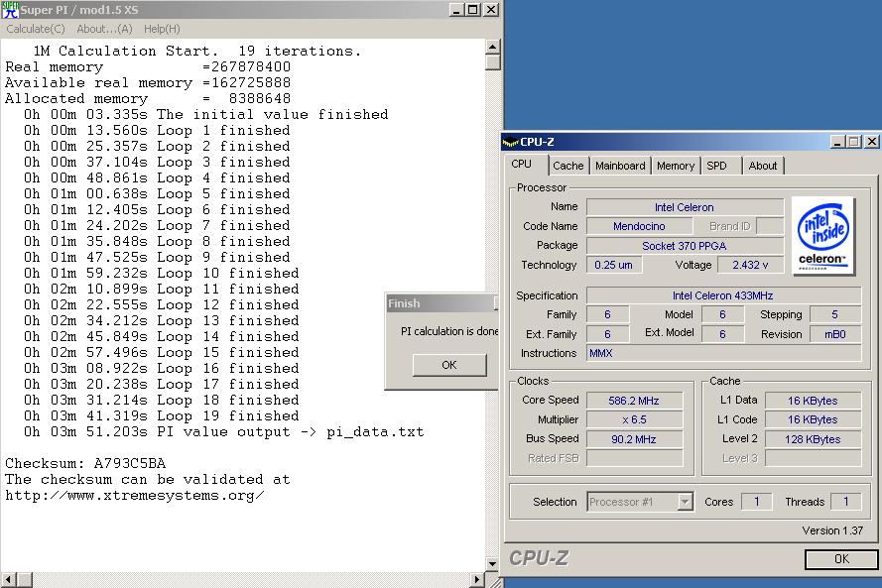Screen dimensions: 882x588
Task: Click the OK button in CPU-Z
Action: pyautogui.click(x=841, y=559)
